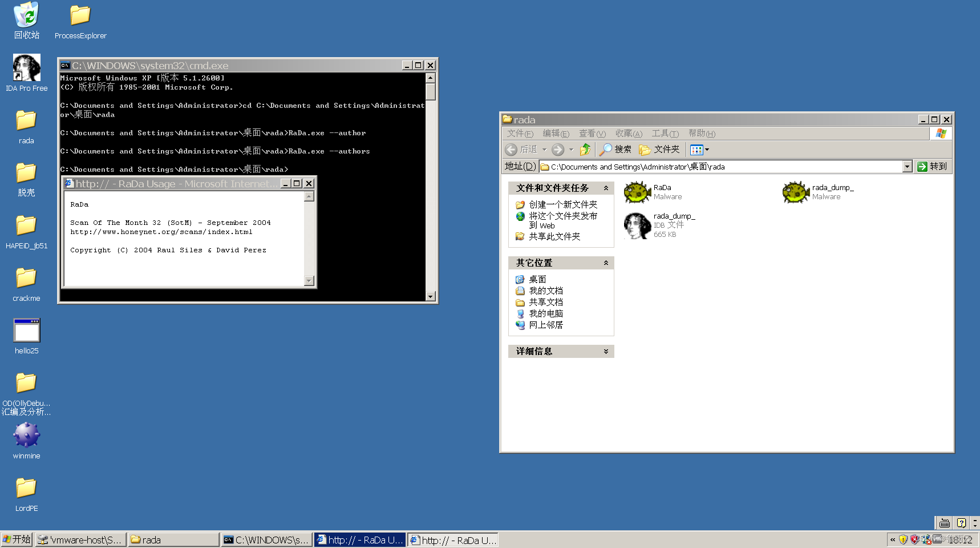Click honeynet.org URL text in RaDa Usage

pyautogui.click(x=161, y=232)
